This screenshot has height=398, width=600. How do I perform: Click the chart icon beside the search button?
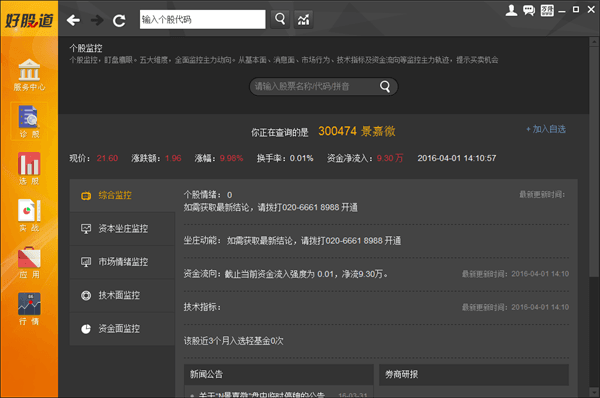303,20
